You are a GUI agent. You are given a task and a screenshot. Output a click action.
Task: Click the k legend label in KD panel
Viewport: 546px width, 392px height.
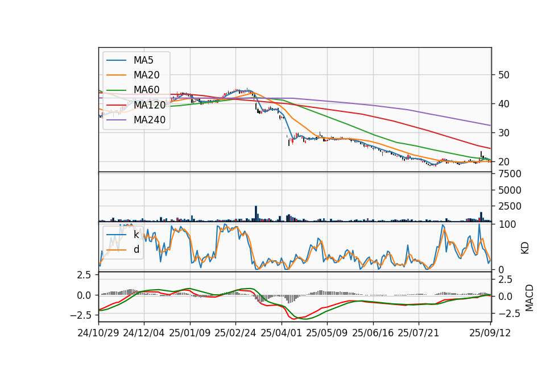(x=136, y=235)
